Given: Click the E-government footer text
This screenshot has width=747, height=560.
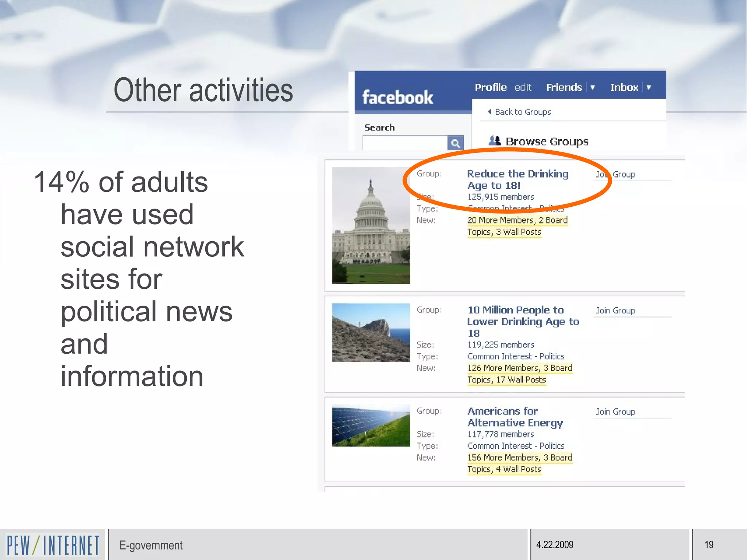Looking at the screenshot, I should 151,545.
